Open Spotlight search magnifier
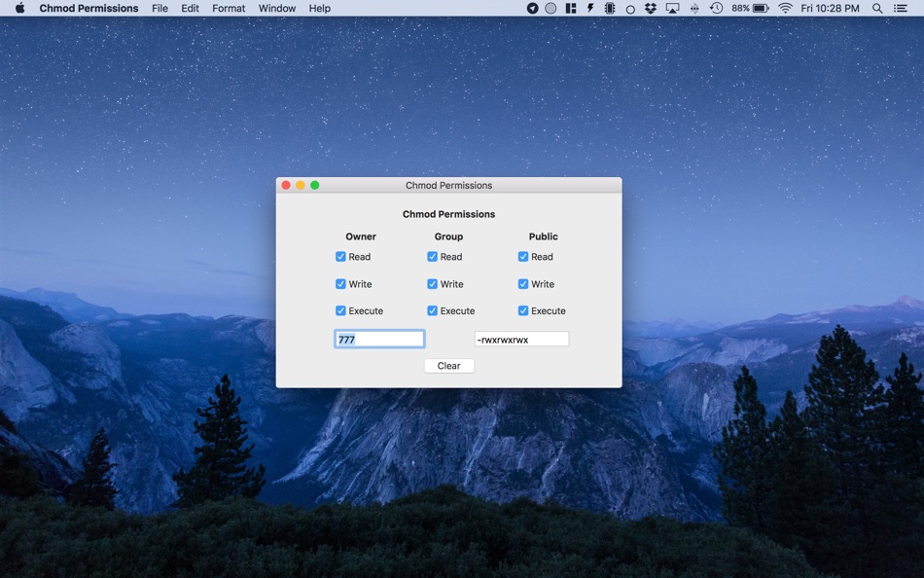Viewport: 924px width, 578px height. 877,9
